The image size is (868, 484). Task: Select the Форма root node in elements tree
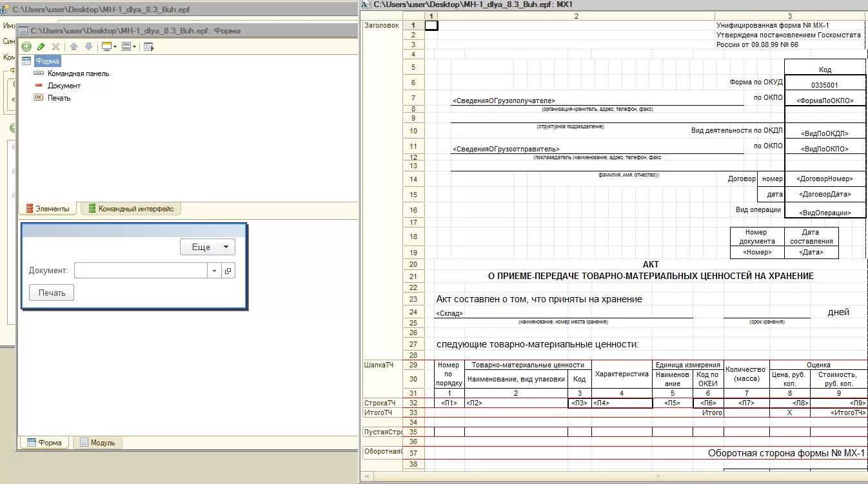tap(47, 61)
